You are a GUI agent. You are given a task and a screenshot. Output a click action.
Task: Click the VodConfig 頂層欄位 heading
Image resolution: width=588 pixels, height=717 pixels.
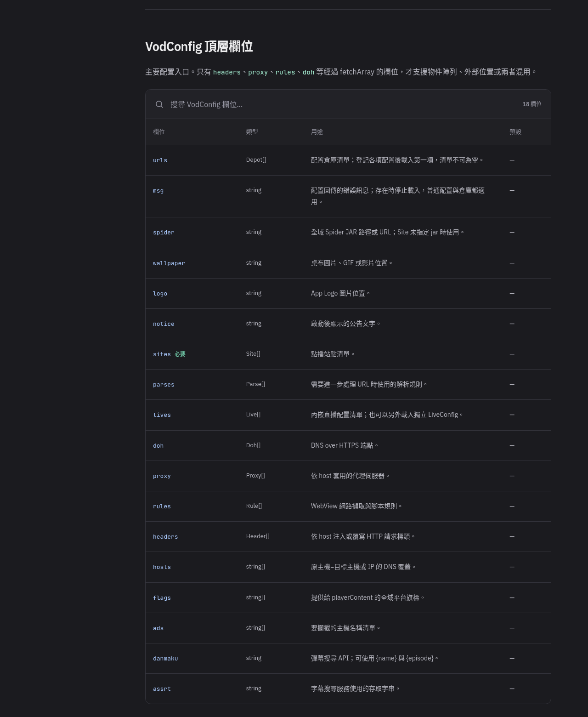point(199,46)
